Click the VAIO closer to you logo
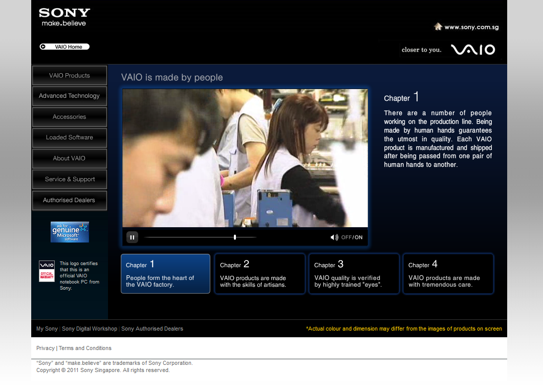543x392 pixels. 448,50
